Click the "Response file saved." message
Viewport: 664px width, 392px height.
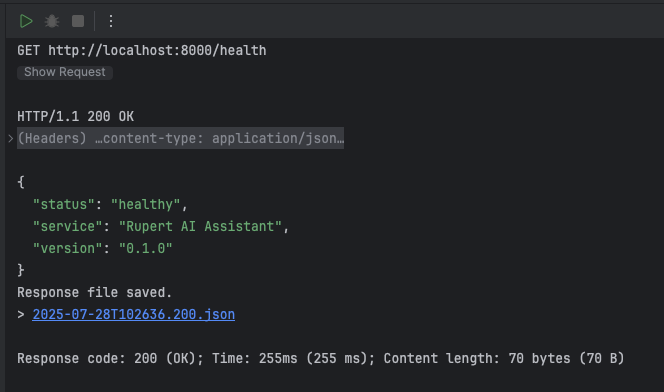tap(94, 293)
